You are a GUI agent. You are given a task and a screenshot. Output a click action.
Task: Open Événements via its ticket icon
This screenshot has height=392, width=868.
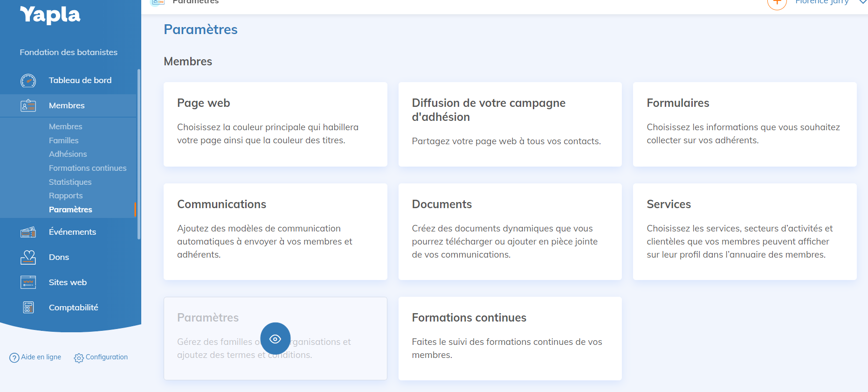(28, 232)
